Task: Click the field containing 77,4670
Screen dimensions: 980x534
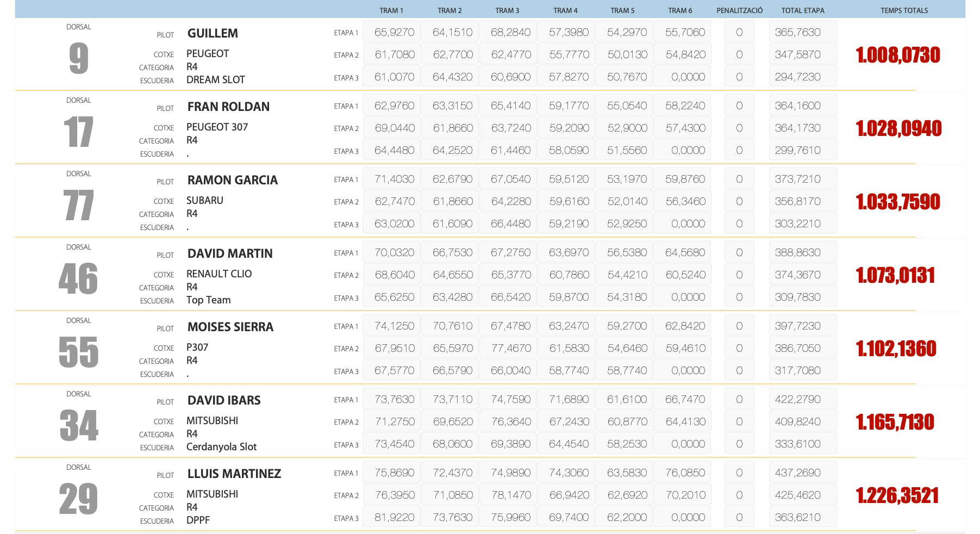Action: 510,348
